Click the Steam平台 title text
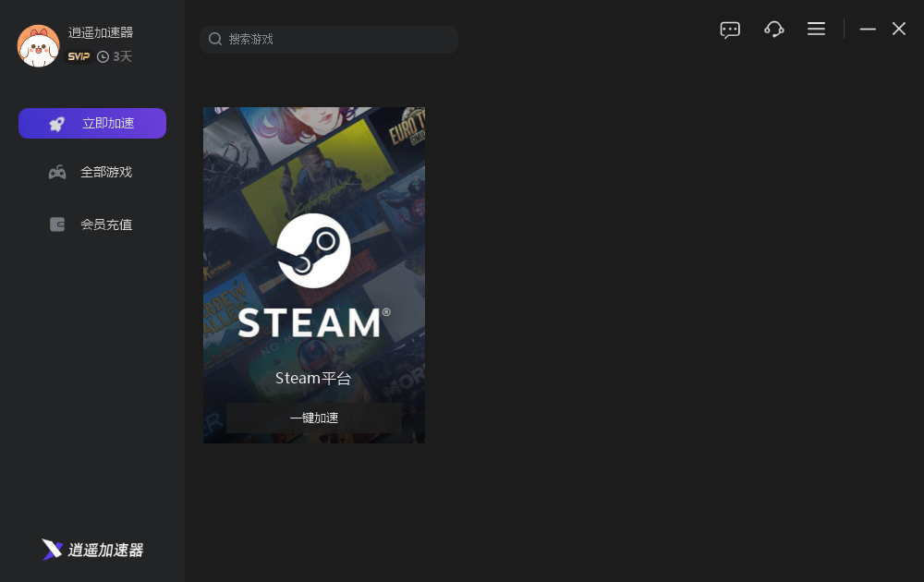 point(313,378)
